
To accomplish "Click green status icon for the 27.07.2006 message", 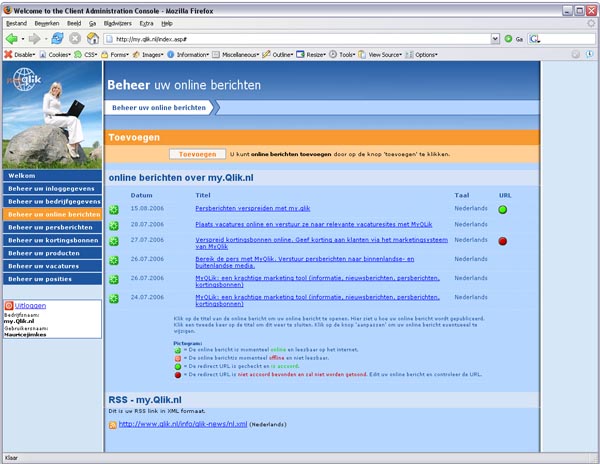I will coord(114,242).
